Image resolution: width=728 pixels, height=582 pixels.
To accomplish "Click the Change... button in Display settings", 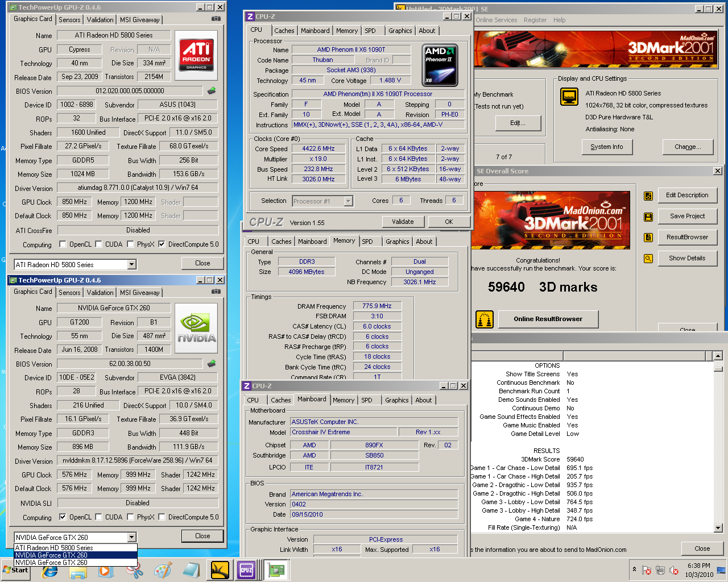I will click(688, 147).
